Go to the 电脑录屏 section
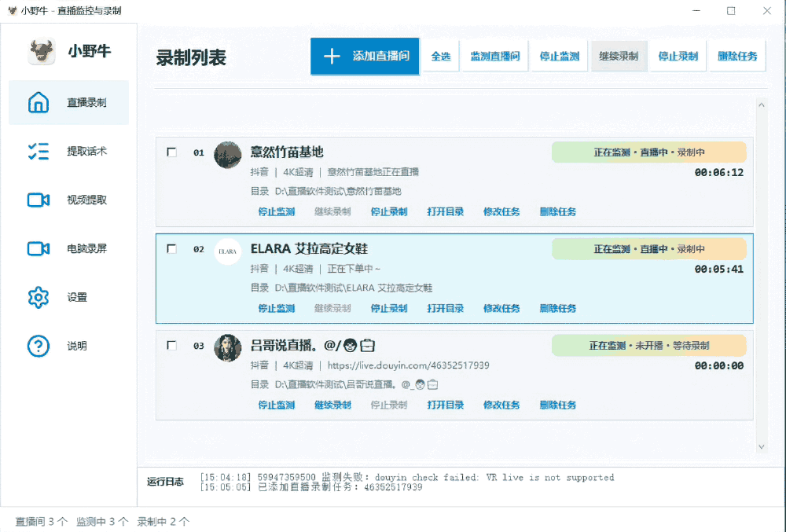The image size is (786, 532). (68, 248)
